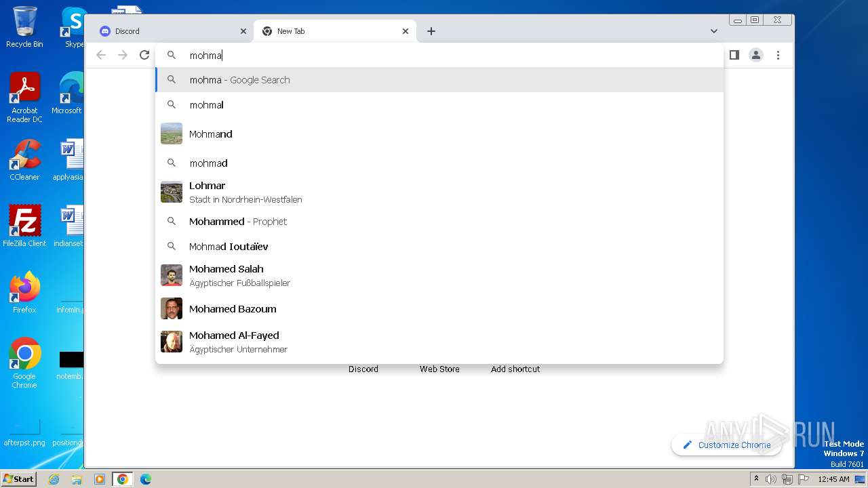The height and width of the screenshot is (488, 868).
Task: Select the 'Lohmar' city suggestion
Action: [x=439, y=192]
